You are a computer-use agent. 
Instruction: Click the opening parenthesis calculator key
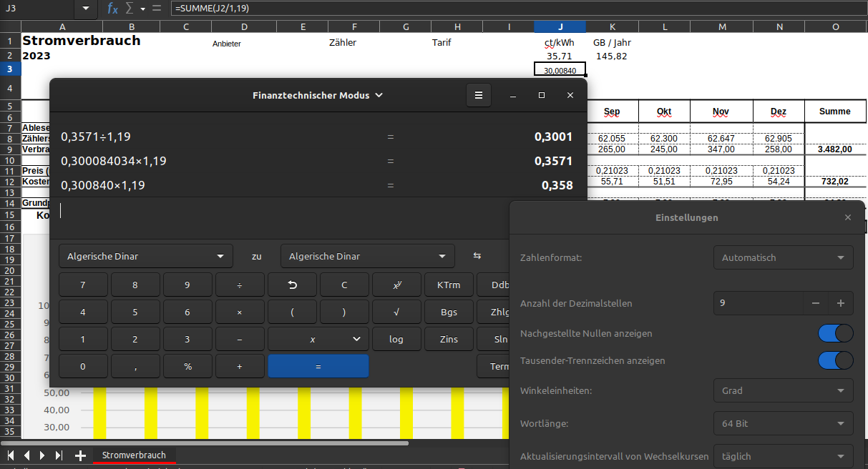tap(292, 312)
